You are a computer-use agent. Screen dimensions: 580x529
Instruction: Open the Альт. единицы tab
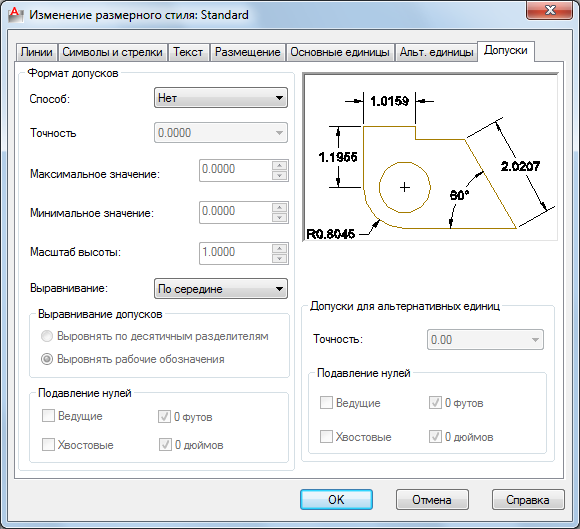[436, 52]
